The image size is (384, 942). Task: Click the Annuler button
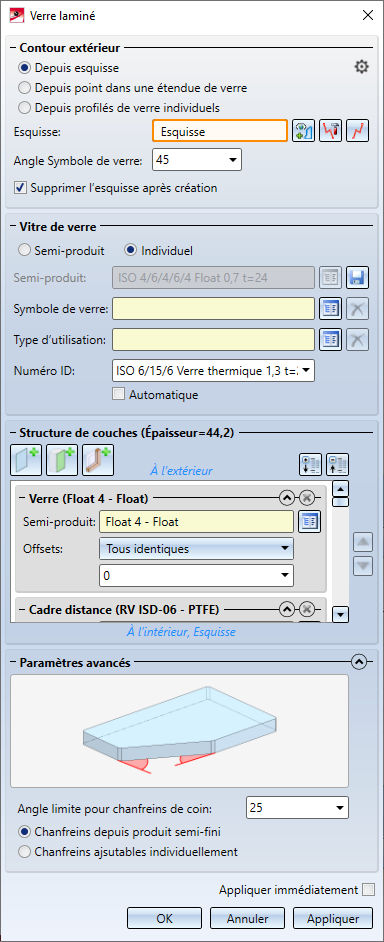(248, 919)
